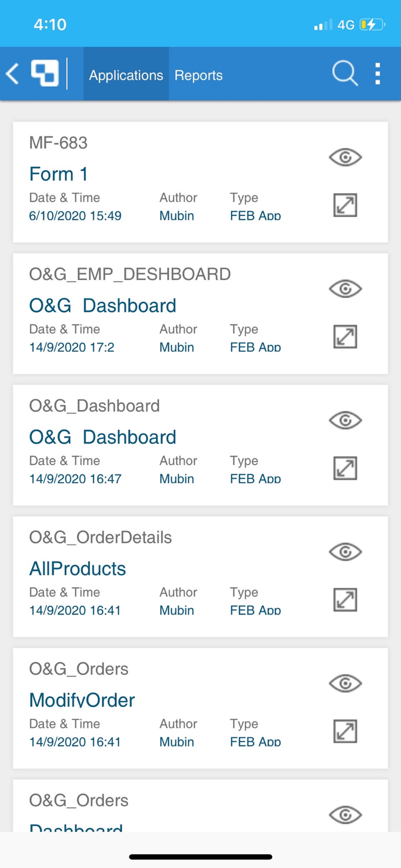Screen dimensions: 401x868
Task: Tap the FEB App type link on MF-683 card
Action: pos(255,215)
